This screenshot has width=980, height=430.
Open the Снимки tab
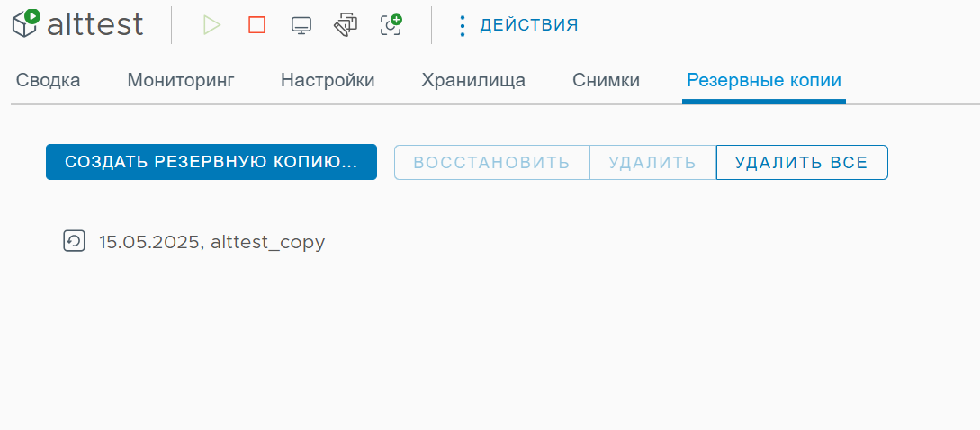tap(606, 81)
